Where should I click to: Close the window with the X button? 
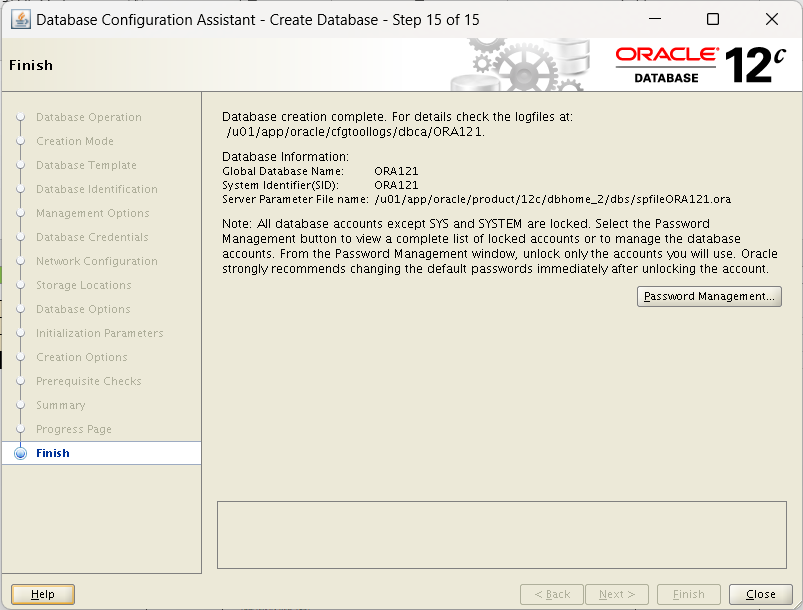[x=772, y=19]
